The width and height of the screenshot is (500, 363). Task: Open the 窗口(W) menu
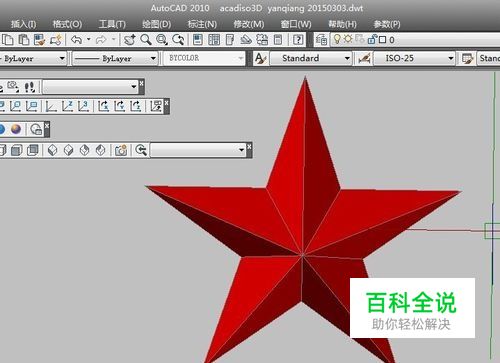tap(296, 24)
